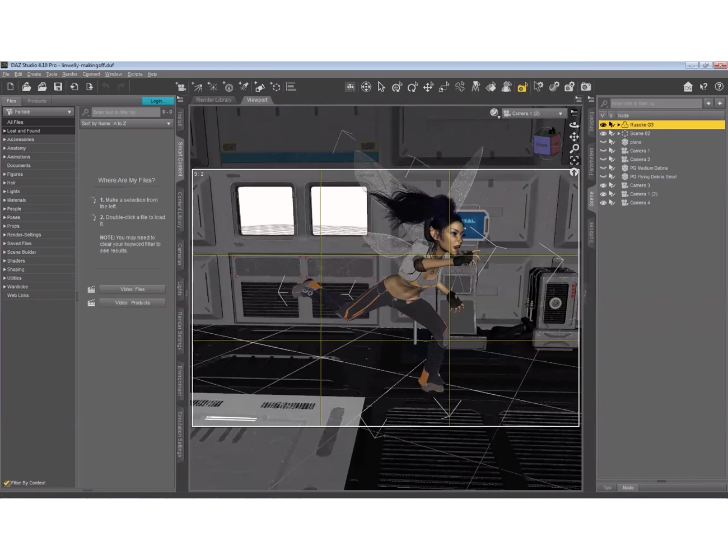Click the viewport frame selection icon
The width and height of the screenshot is (728, 560).
point(574,160)
